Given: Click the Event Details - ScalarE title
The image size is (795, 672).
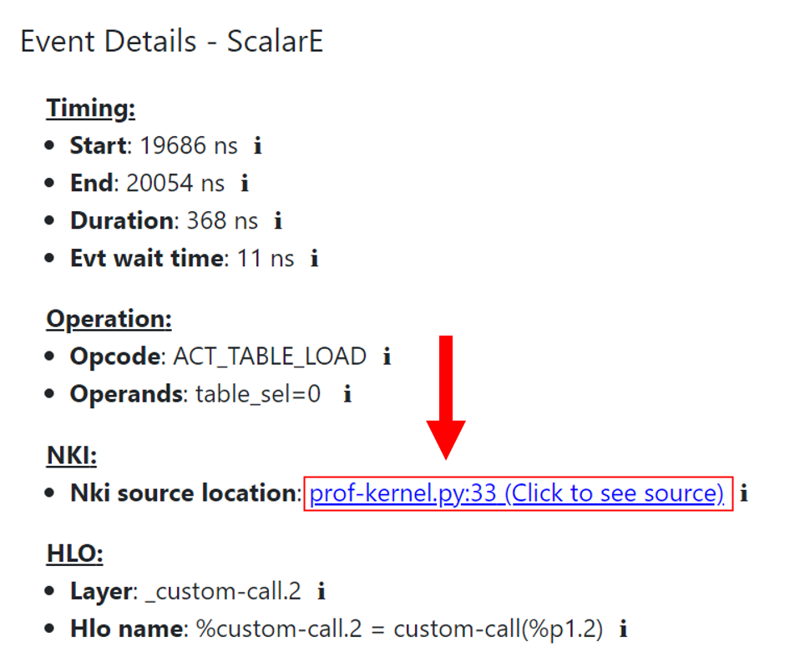Looking at the screenshot, I should (x=171, y=42).
